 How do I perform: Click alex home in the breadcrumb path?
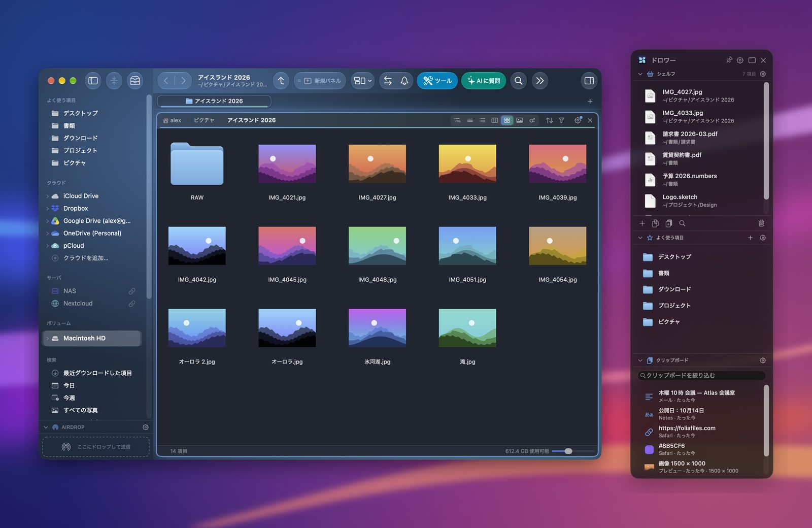[x=172, y=120]
